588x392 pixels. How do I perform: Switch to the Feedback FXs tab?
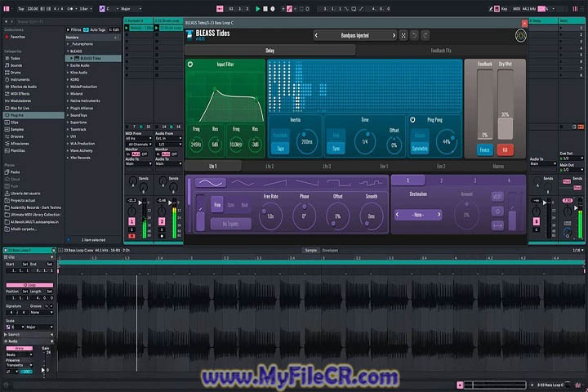[441, 51]
